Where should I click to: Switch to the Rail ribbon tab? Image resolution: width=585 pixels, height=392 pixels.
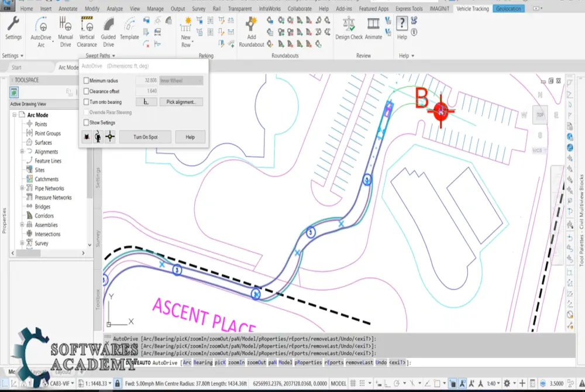point(216,9)
